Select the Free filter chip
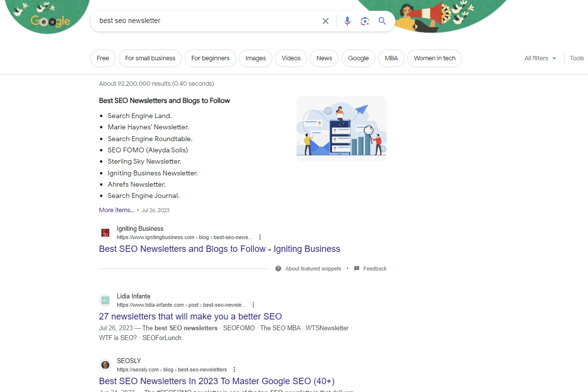588x392 pixels. (x=103, y=58)
